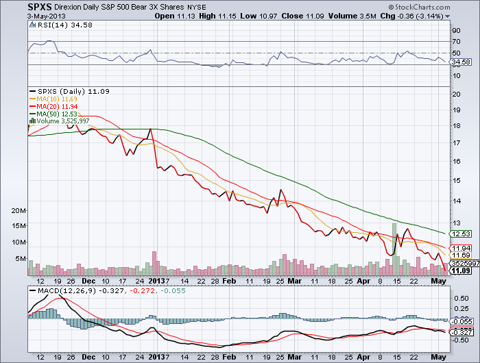Click the May label below the MACD panel
The width and height of the screenshot is (480, 363).
pos(438,357)
